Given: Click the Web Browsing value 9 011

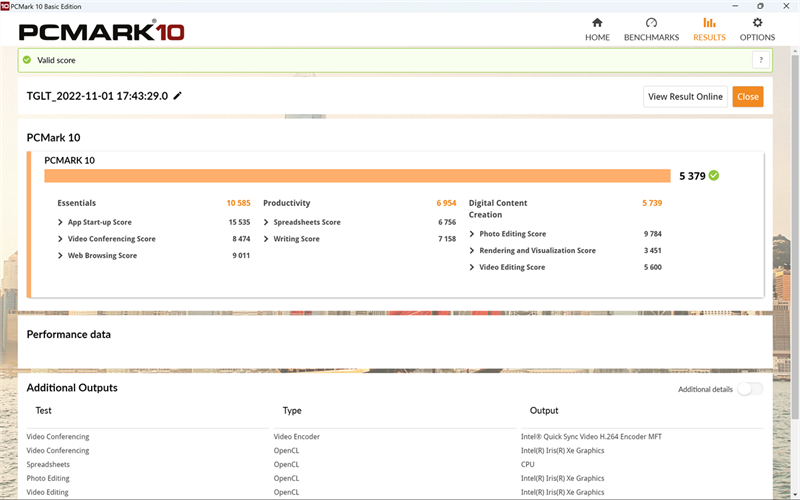Looking at the screenshot, I should point(241,256).
